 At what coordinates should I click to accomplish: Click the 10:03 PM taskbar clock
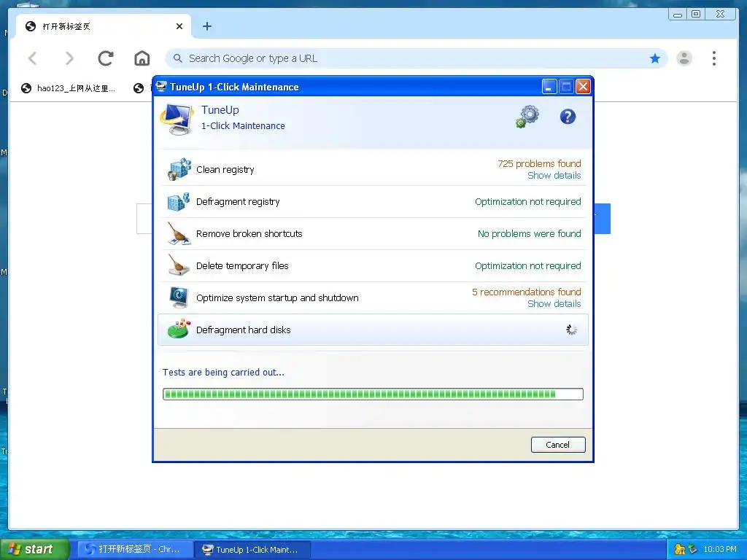[720, 549]
